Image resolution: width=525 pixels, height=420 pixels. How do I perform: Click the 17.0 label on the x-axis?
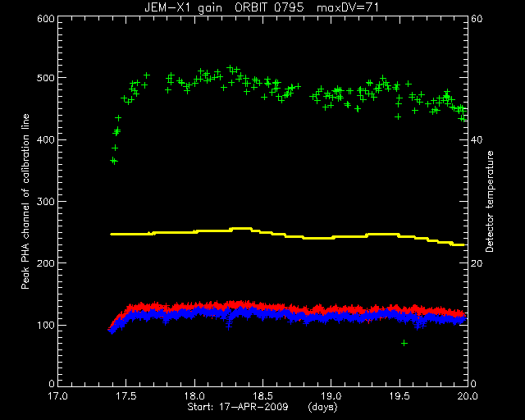(x=58, y=396)
